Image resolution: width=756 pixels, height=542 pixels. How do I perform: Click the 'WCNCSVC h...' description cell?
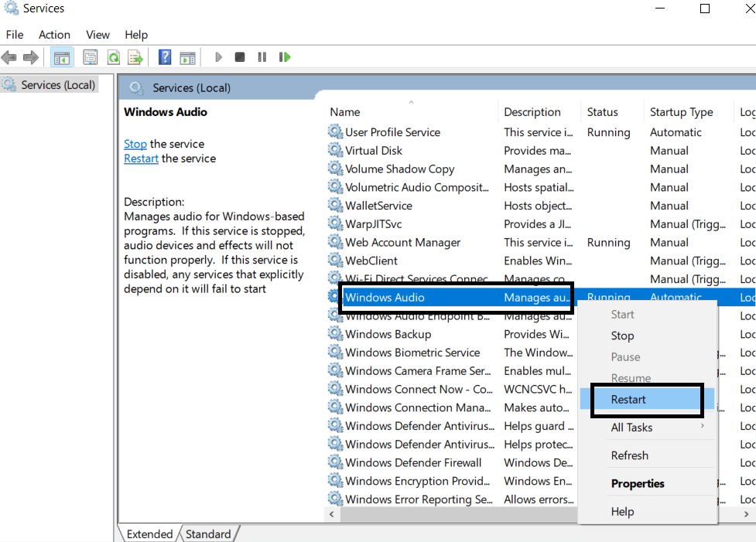click(x=538, y=389)
